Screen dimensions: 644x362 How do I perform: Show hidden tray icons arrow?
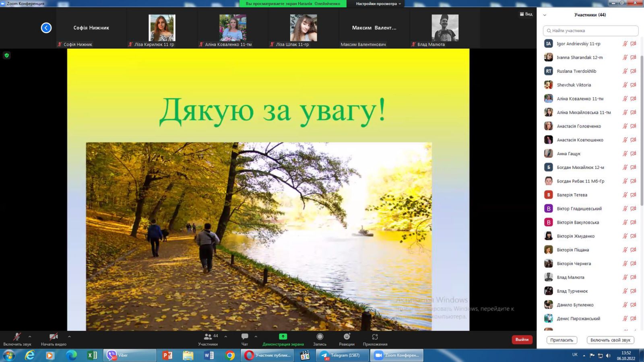click(x=584, y=356)
